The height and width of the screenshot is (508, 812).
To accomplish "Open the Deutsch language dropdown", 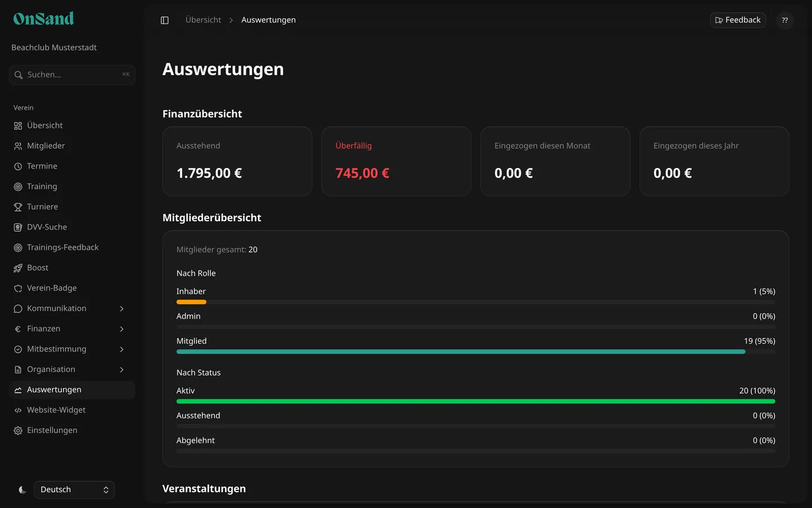I will [74, 490].
